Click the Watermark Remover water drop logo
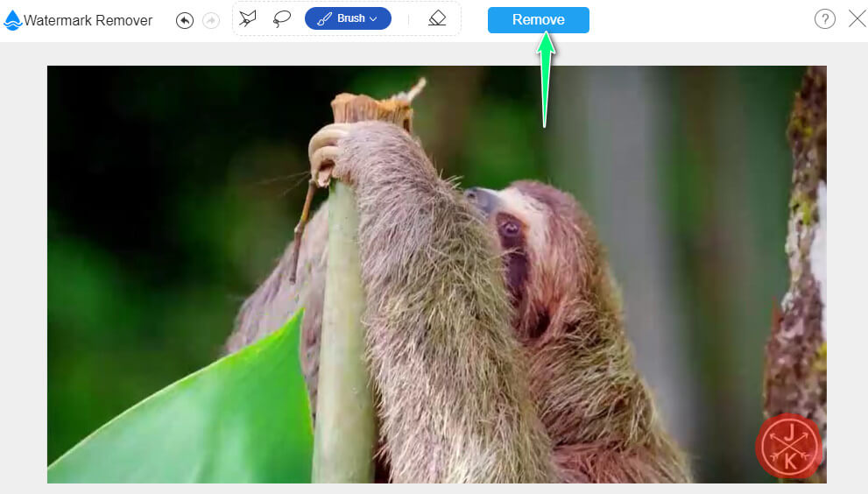868x494 pixels. 12,20
